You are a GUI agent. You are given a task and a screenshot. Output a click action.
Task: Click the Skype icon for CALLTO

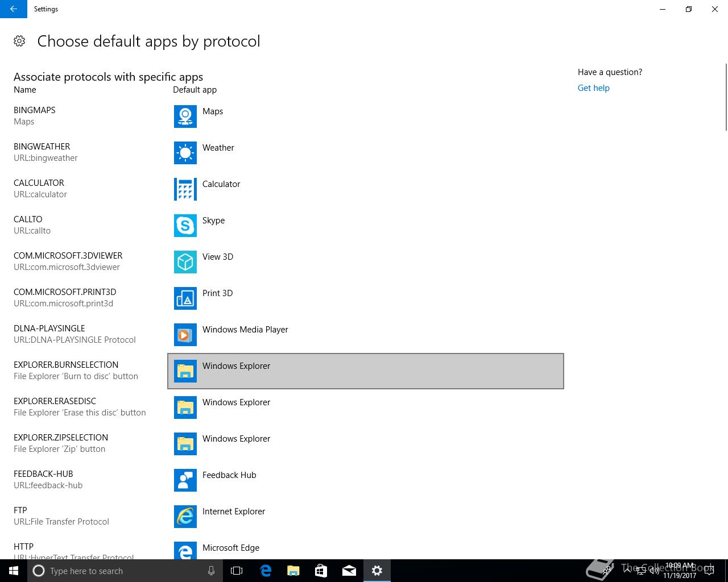(185, 226)
